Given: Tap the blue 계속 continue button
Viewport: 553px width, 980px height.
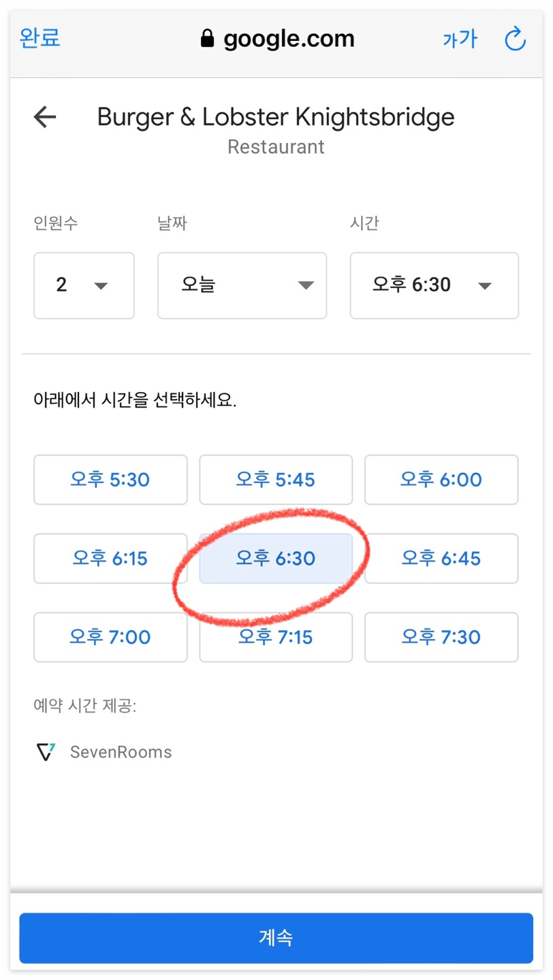Looking at the screenshot, I should coord(276,938).
